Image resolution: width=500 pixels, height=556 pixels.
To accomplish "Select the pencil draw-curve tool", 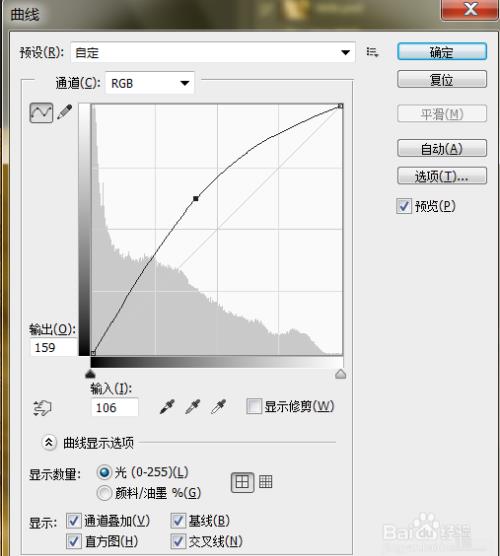I will click(65, 112).
